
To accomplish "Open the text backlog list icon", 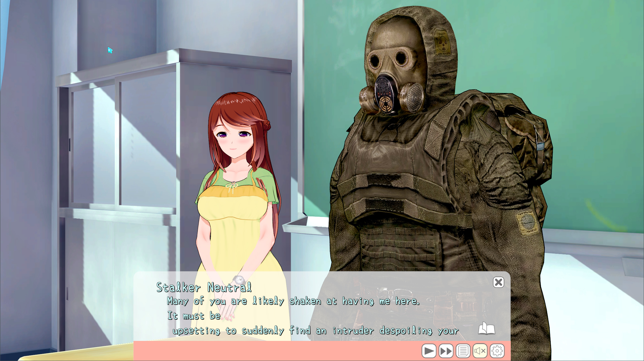I will pos(463,351).
